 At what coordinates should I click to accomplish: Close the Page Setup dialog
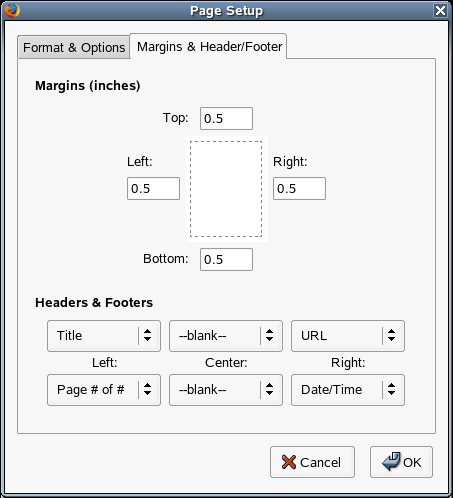tap(440, 10)
